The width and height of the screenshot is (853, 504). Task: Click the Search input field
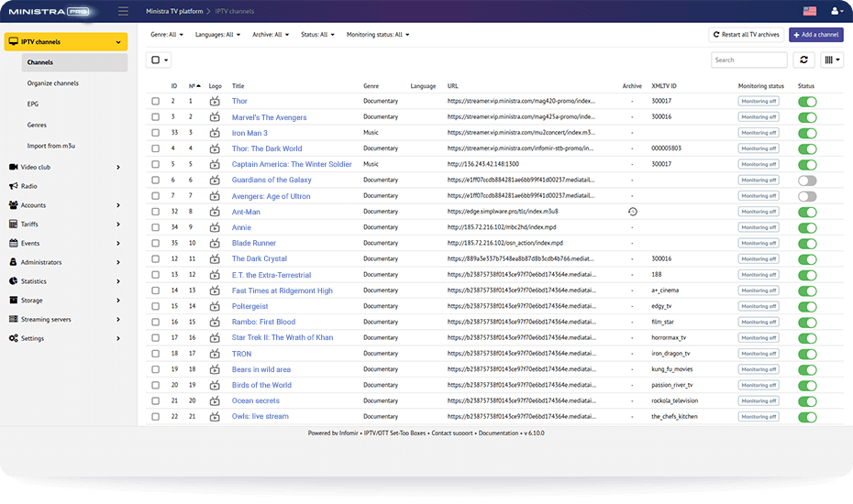point(748,60)
